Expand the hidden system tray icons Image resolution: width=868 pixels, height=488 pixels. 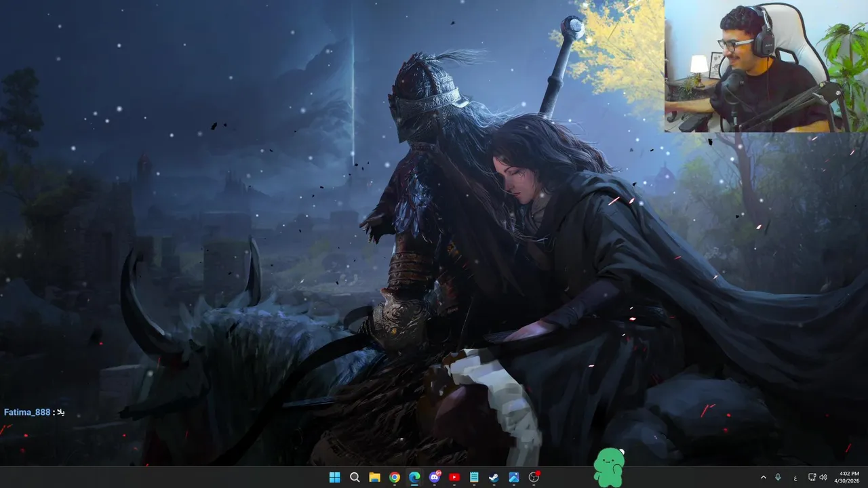[764, 477]
